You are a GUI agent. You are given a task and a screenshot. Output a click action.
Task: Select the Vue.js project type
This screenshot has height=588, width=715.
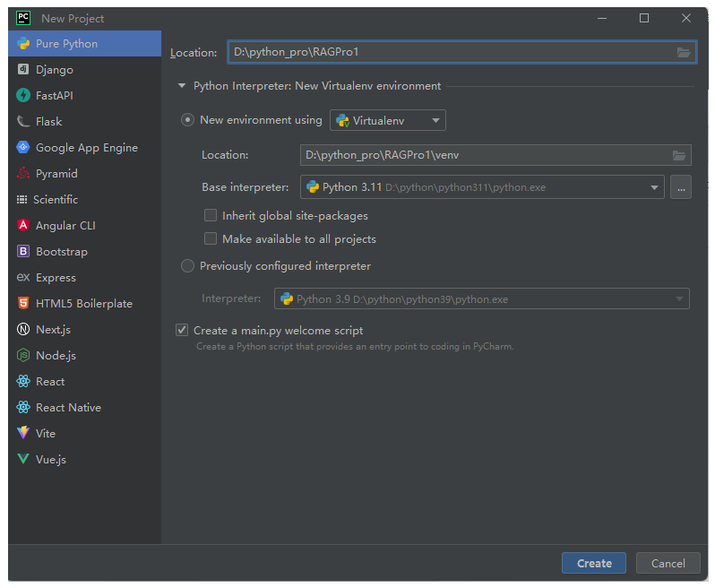pos(85,459)
